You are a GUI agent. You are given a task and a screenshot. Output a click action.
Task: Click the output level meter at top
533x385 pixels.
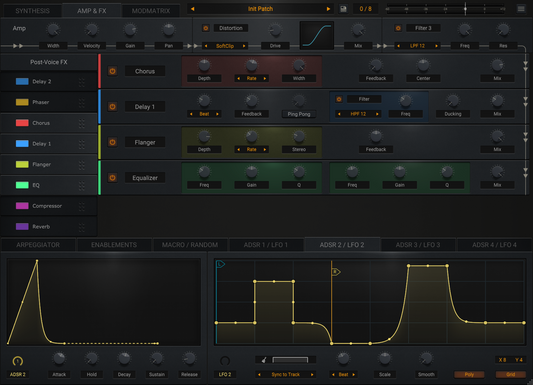pos(446,9)
